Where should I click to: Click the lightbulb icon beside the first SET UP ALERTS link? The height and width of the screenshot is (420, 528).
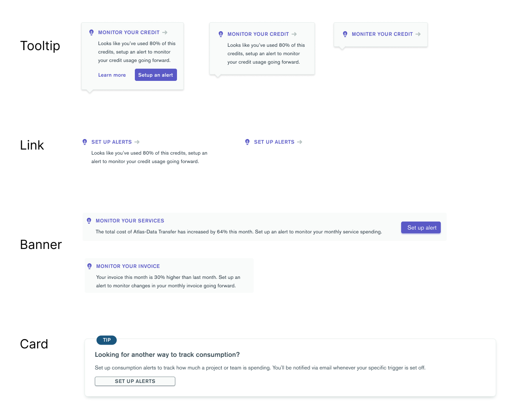point(85,142)
